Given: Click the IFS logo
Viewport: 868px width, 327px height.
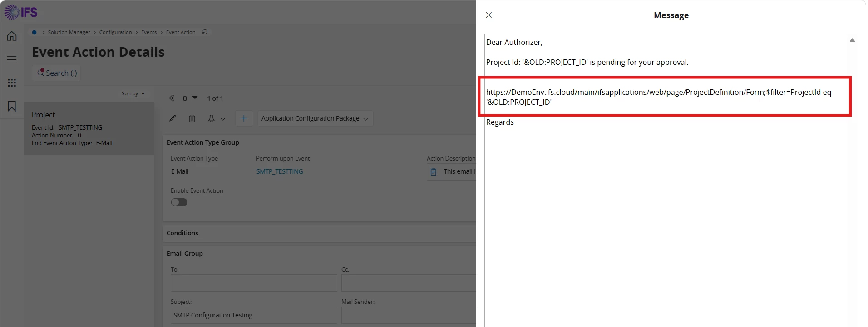Looking at the screenshot, I should click(x=21, y=12).
